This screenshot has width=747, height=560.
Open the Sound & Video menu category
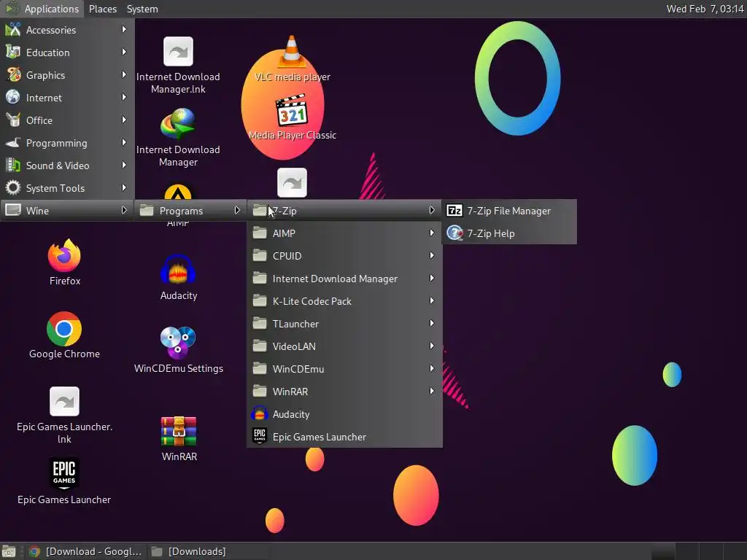(x=67, y=166)
